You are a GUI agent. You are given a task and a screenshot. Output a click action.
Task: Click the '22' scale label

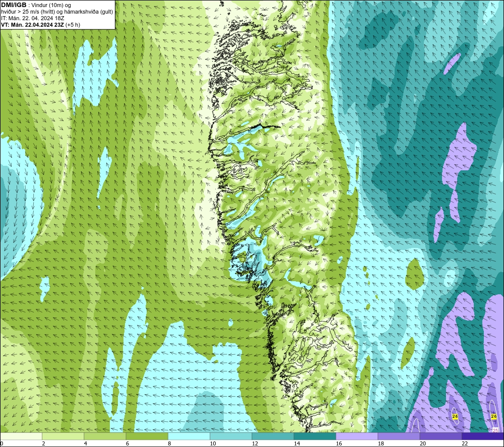465,443
